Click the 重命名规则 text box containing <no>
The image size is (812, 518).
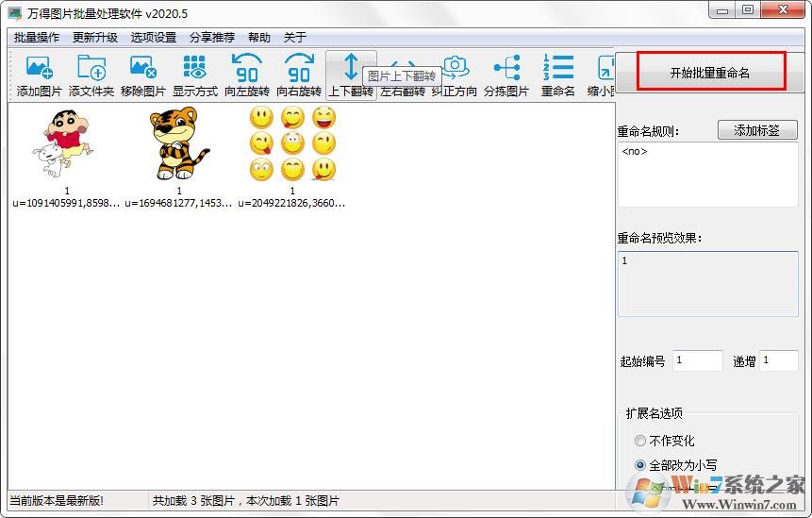[707, 175]
